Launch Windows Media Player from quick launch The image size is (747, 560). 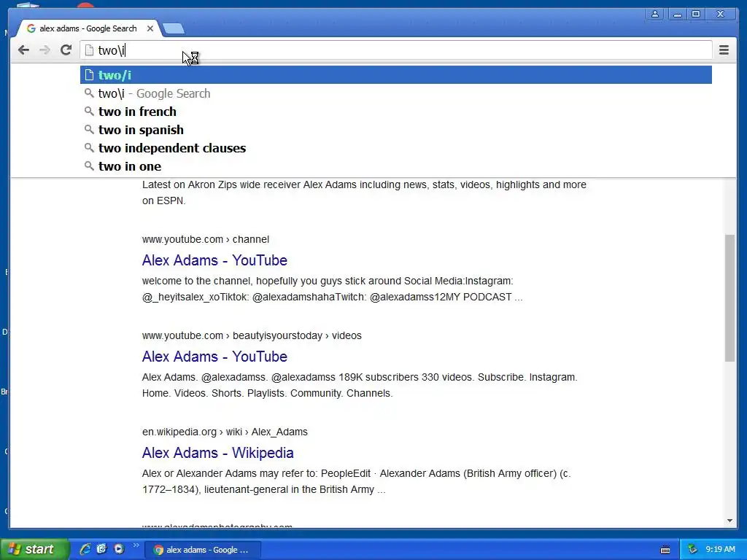pyautogui.click(x=119, y=549)
